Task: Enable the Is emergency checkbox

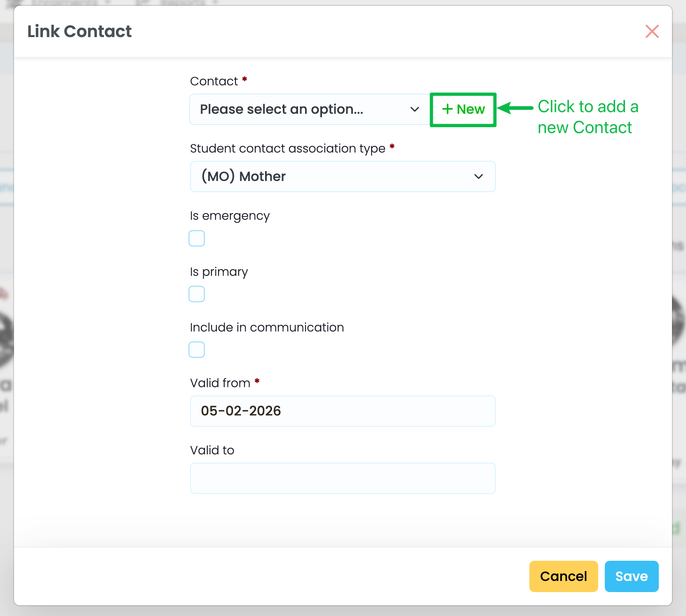Action: tap(197, 238)
